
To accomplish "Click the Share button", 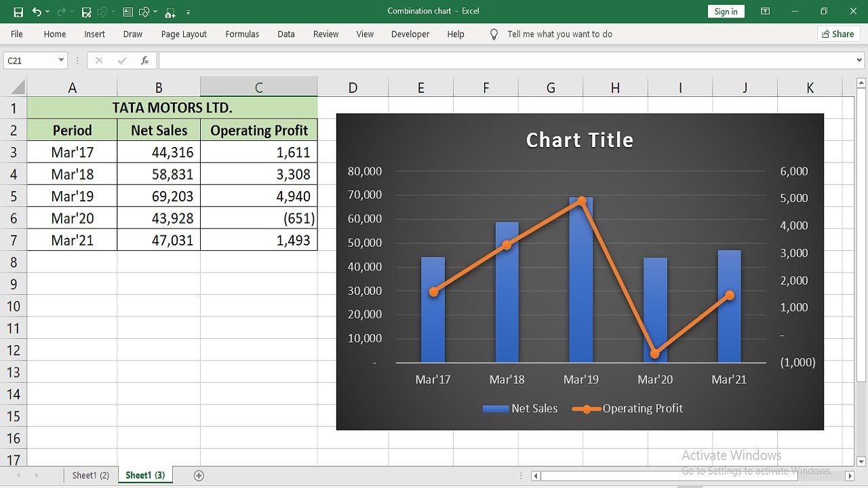I will 838,34.
